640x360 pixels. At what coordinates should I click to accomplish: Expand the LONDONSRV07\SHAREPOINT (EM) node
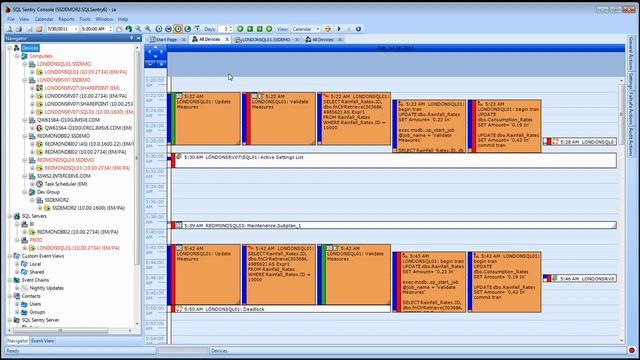[33, 88]
